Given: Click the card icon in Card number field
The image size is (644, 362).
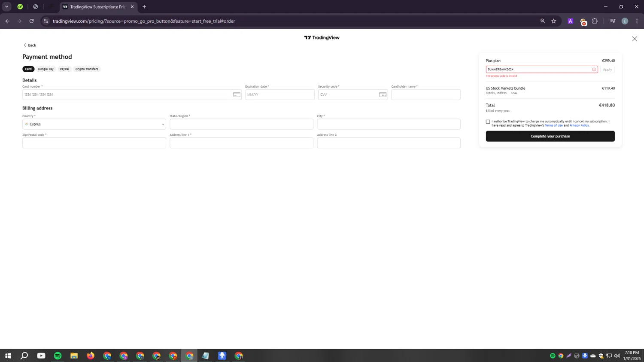Looking at the screenshot, I should pos(237,94).
